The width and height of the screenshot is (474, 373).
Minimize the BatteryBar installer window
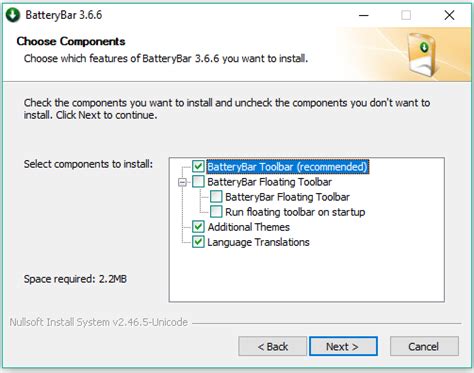coord(364,15)
